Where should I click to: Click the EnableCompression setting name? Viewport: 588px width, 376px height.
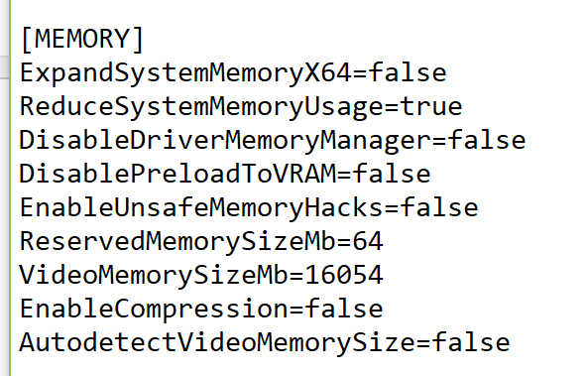pos(154,310)
